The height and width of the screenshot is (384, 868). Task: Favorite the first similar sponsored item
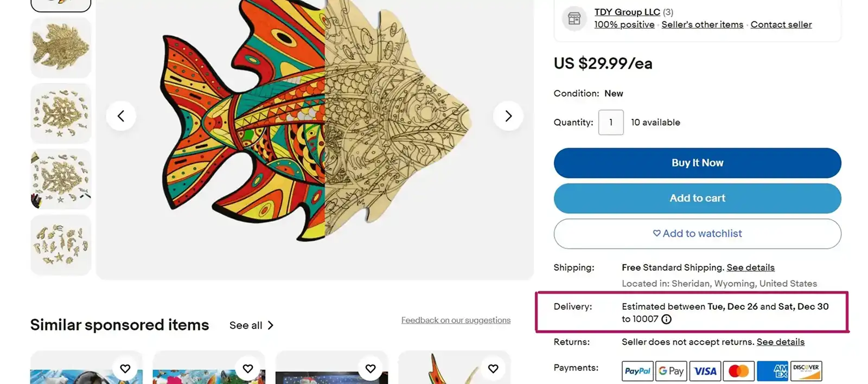pos(125,368)
